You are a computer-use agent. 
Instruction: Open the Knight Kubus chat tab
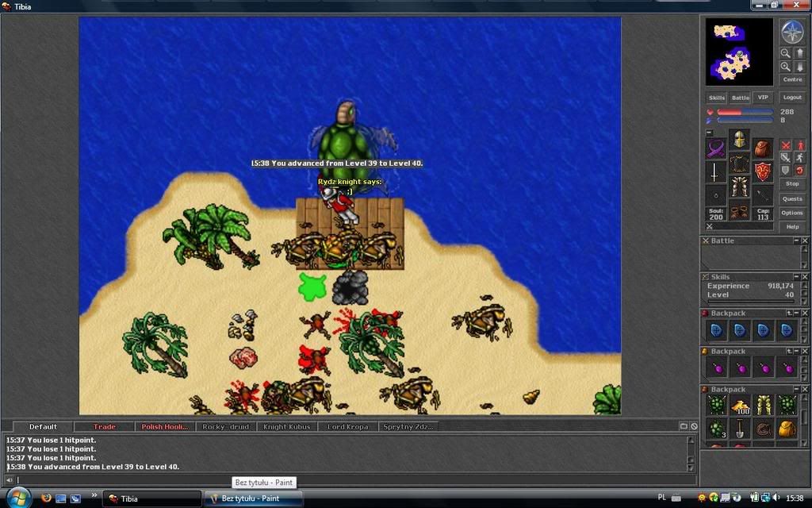[286, 426]
